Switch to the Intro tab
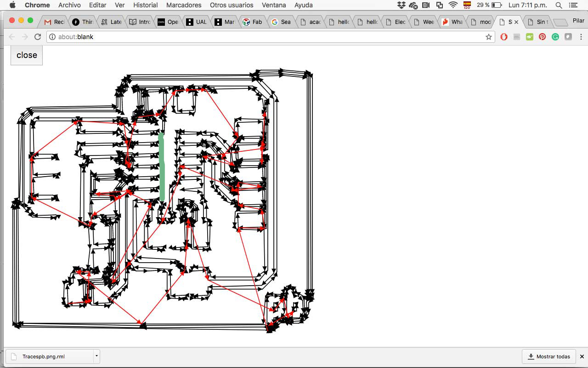The width and height of the screenshot is (588, 368). (x=139, y=22)
